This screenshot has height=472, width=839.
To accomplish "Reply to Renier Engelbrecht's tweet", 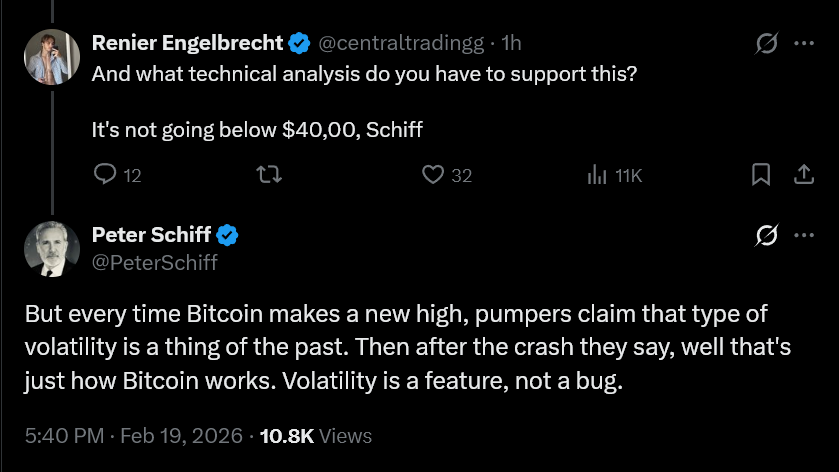I will click(x=106, y=175).
